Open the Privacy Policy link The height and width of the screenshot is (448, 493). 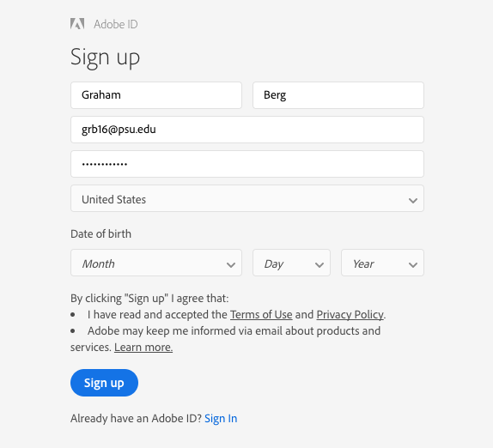pyautogui.click(x=350, y=314)
